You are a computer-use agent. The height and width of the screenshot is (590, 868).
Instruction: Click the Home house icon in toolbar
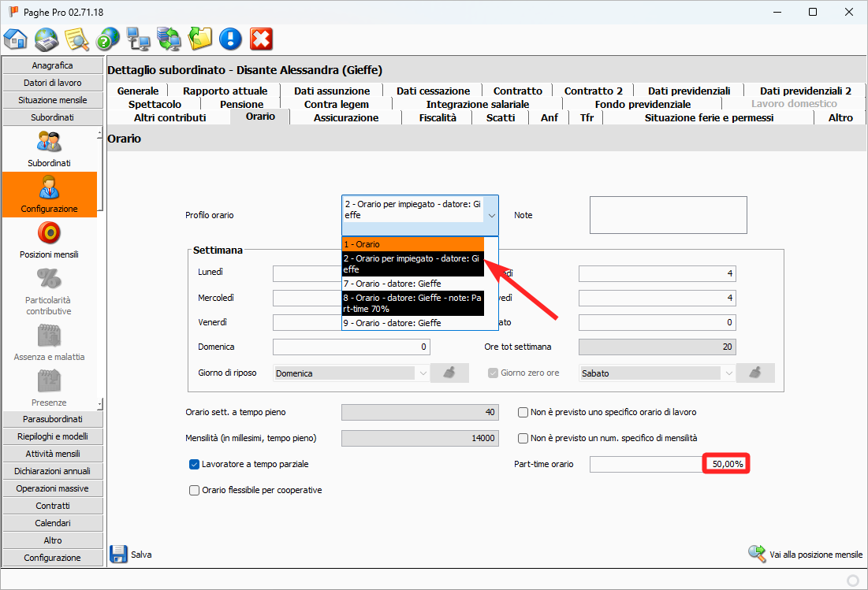(x=16, y=39)
